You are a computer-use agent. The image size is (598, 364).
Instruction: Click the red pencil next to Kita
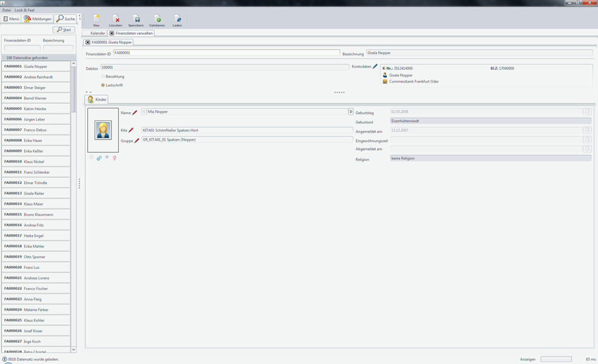click(x=131, y=130)
